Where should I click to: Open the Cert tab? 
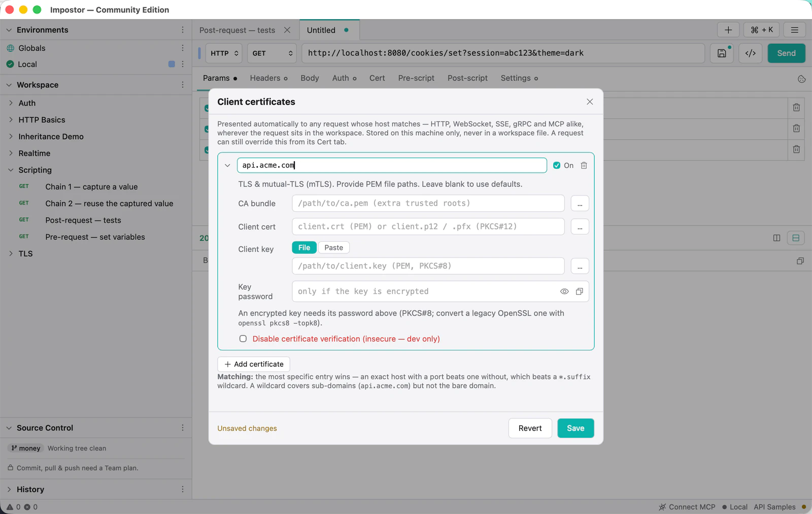(x=377, y=78)
